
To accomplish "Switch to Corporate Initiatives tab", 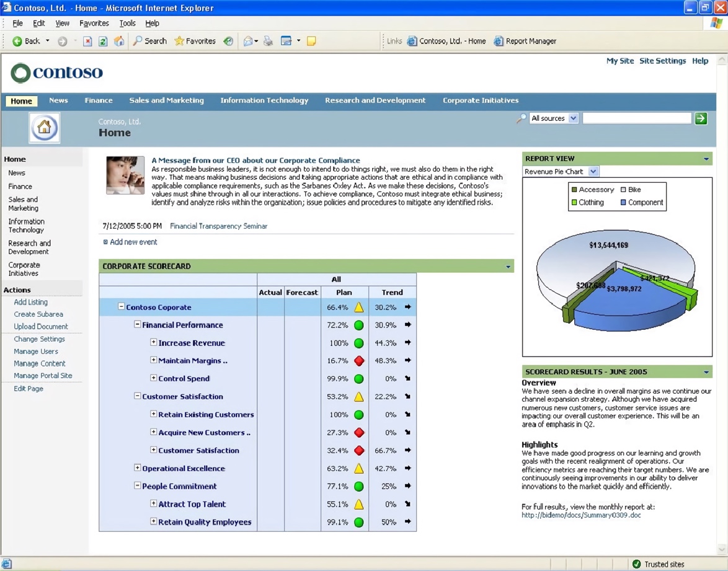I will tap(481, 100).
